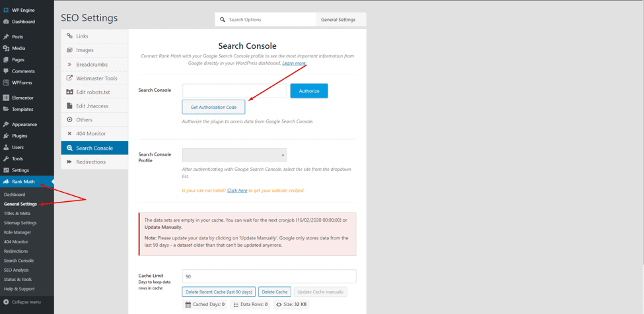Viewport: 644px width, 314px height.
Task: Click the Delete Cache button
Action: click(x=275, y=292)
